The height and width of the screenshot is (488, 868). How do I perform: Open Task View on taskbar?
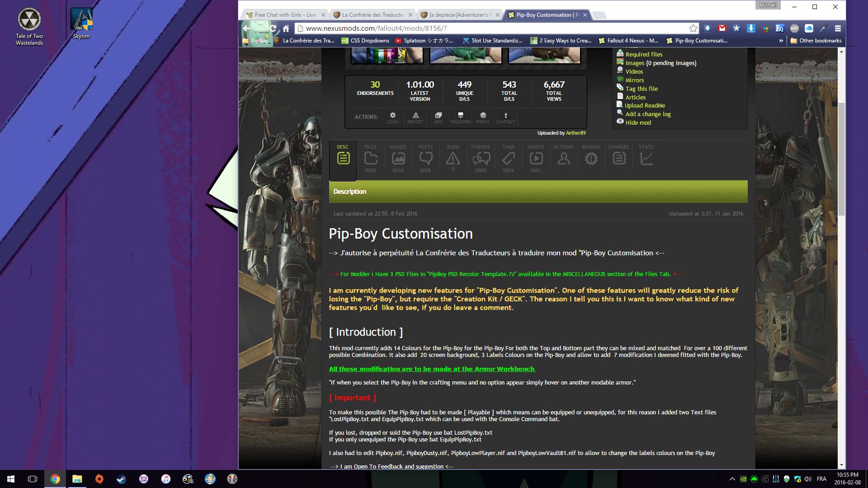33,479
